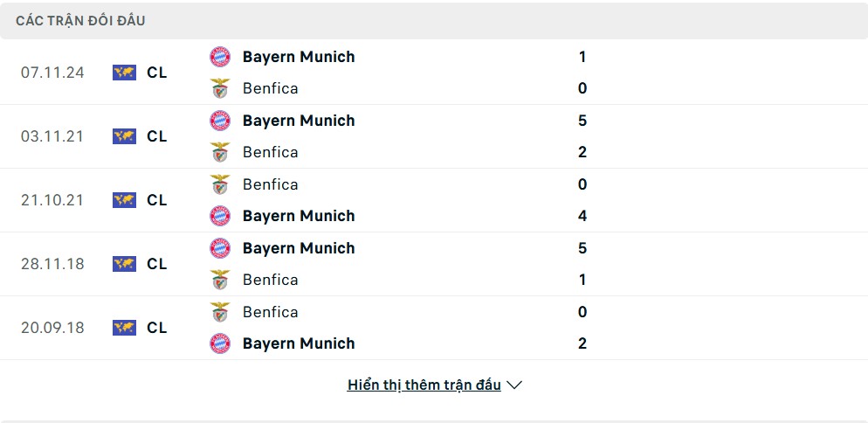Viewport: 868px width, 423px height.
Task: Click the CL competition flag for 03.11.21
Action: [124, 136]
